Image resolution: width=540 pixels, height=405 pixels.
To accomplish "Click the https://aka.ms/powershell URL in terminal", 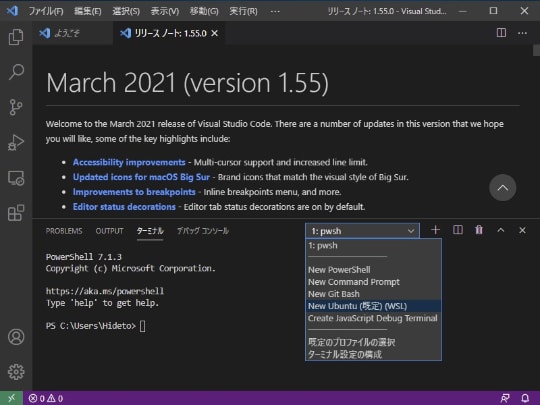I will (105, 291).
